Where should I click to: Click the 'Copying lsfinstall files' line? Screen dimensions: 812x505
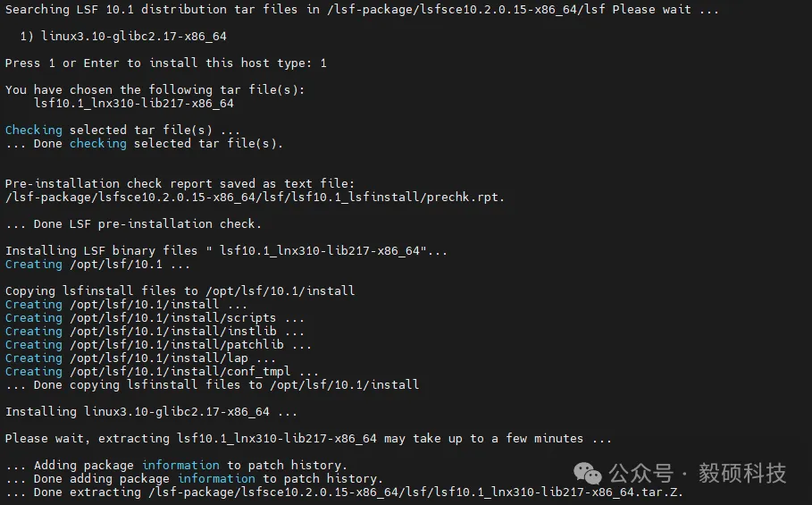coord(180,290)
